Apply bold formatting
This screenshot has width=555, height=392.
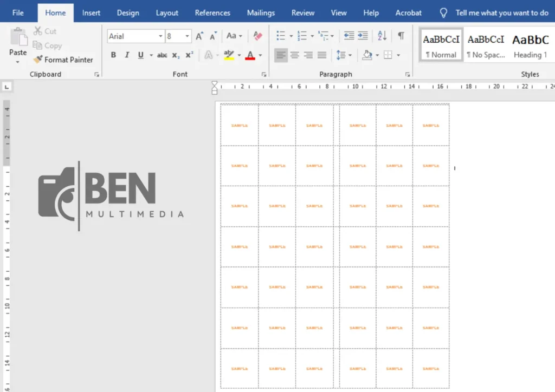coord(113,55)
